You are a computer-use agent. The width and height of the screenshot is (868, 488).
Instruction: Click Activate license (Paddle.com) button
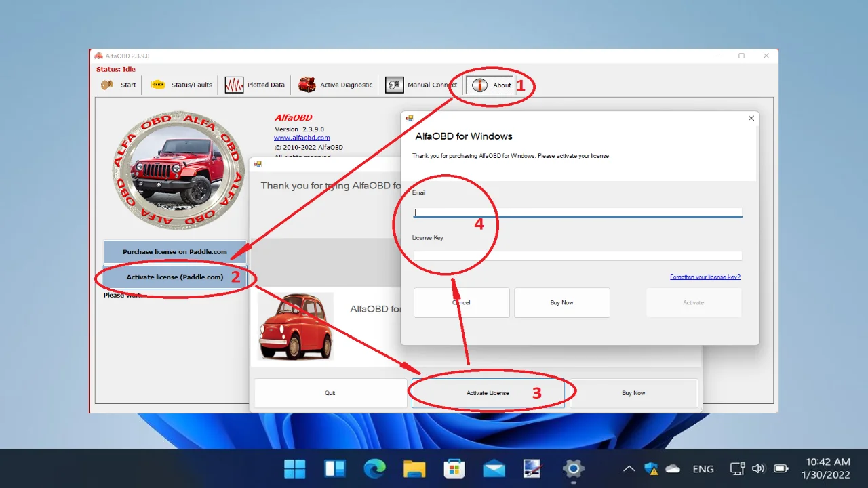coord(175,277)
